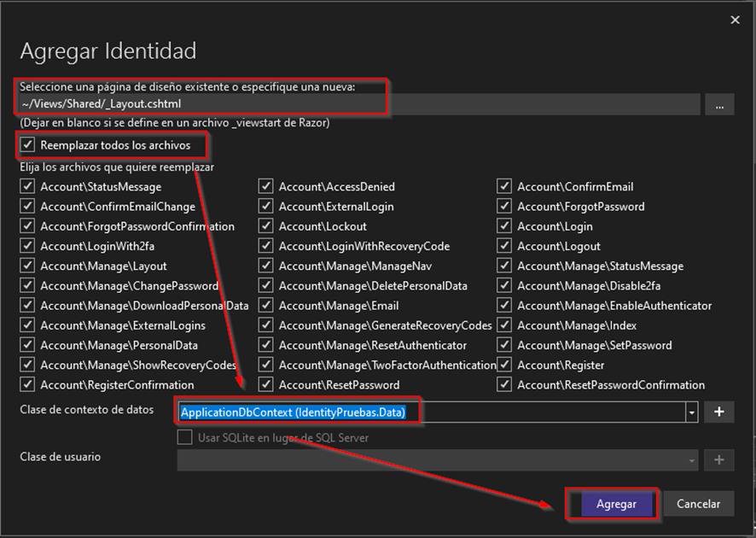756x538 pixels.
Task: Click the plus button beside data context class
Action: (x=719, y=412)
